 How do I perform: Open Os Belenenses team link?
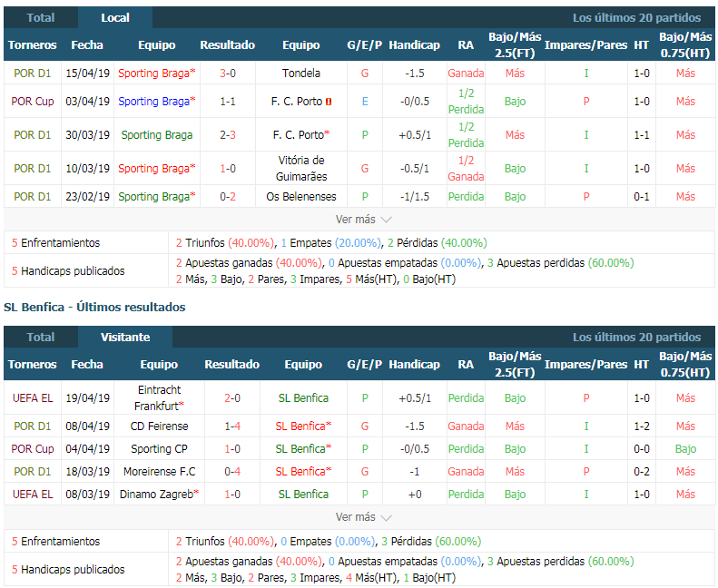(x=300, y=197)
